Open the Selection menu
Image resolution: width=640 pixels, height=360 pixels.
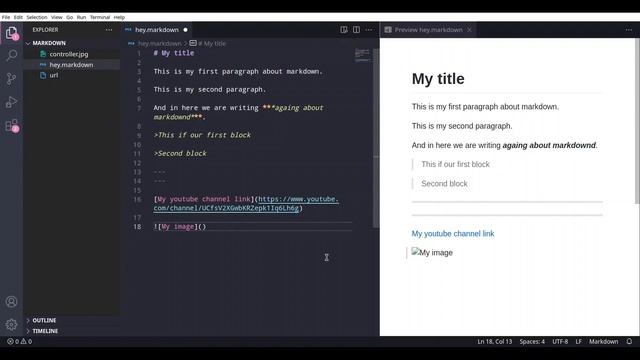pyautogui.click(x=37, y=17)
